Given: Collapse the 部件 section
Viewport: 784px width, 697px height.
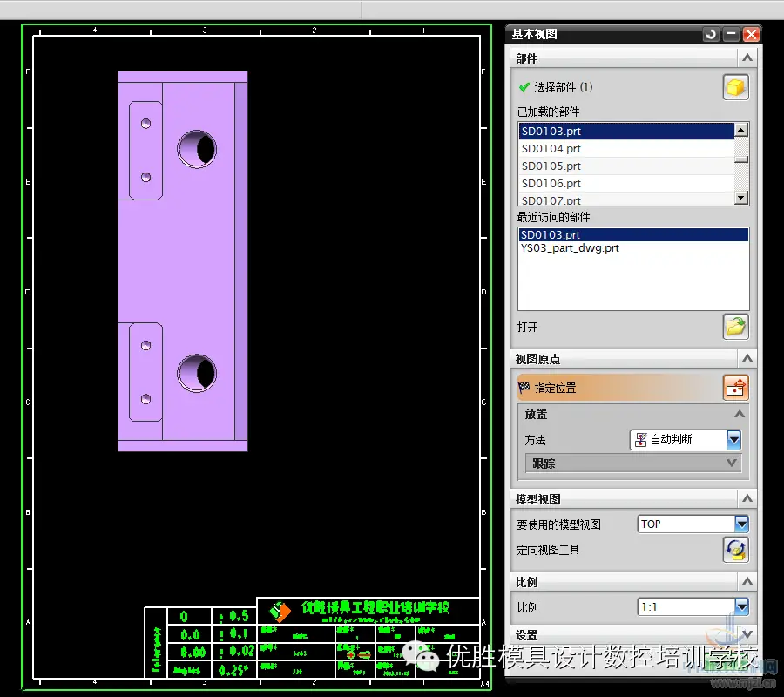Looking at the screenshot, I should 747,58.
